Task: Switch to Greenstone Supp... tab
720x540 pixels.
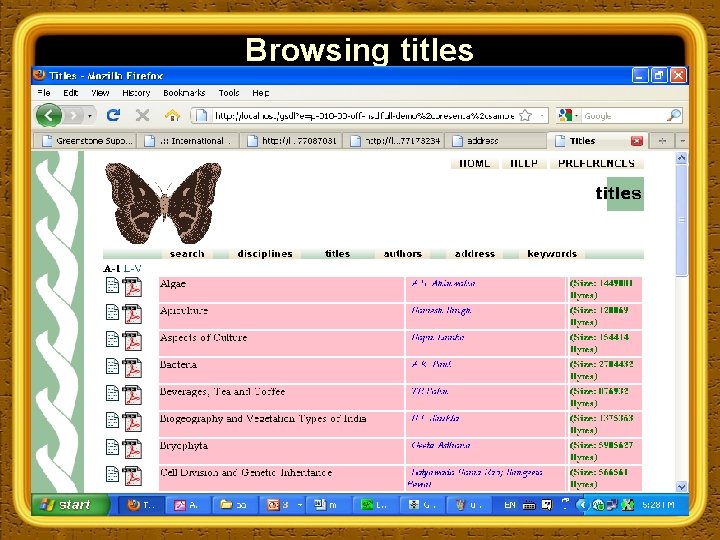Action: pos(85,141)
